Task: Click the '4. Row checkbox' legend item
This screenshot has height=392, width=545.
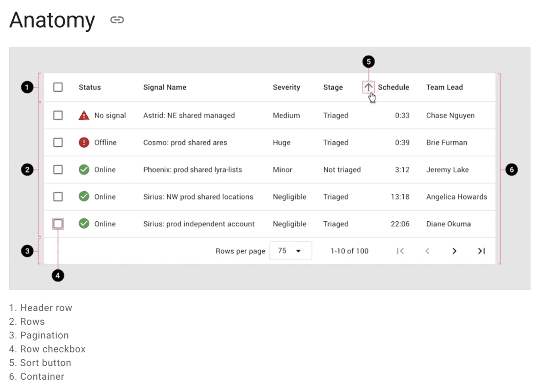Action: point(47,349)
